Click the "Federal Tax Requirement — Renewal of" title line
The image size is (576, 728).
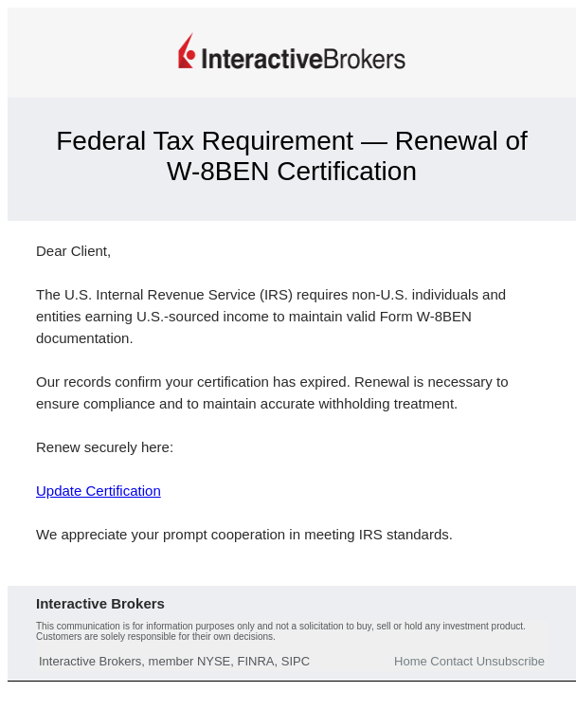291,141
